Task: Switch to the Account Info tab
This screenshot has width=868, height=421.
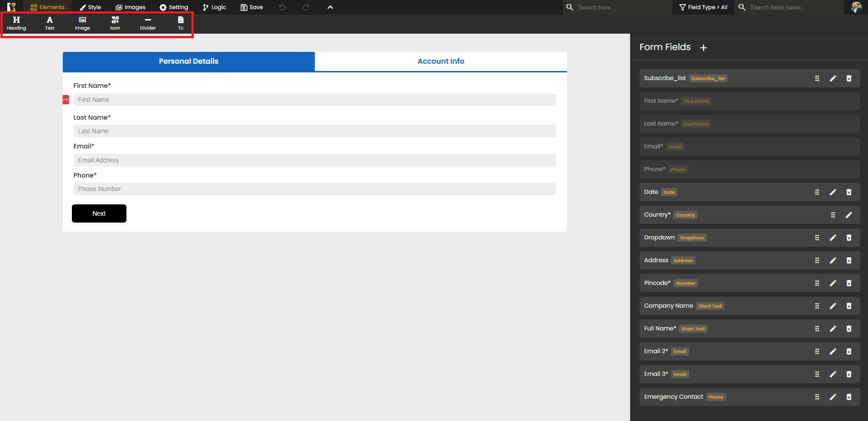Action: click(440, 61)
